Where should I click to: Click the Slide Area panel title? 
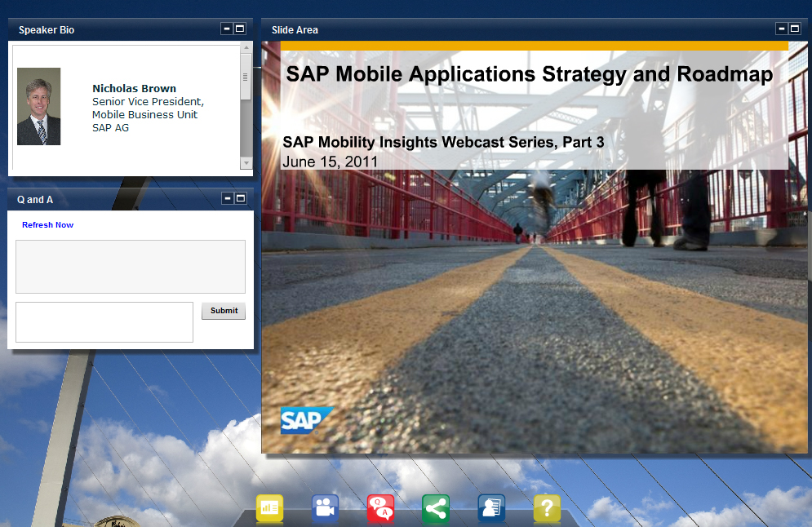click(295, 30)
